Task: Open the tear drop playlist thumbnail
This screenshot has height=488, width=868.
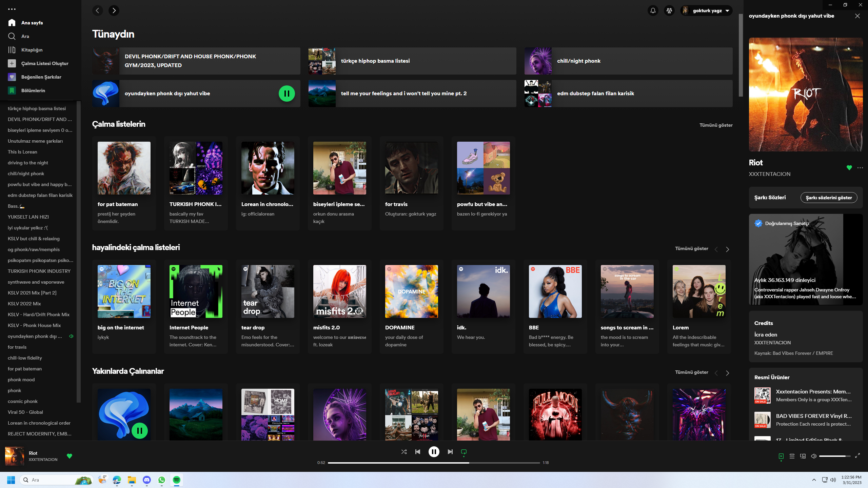Action: click(x=268, y=291)
